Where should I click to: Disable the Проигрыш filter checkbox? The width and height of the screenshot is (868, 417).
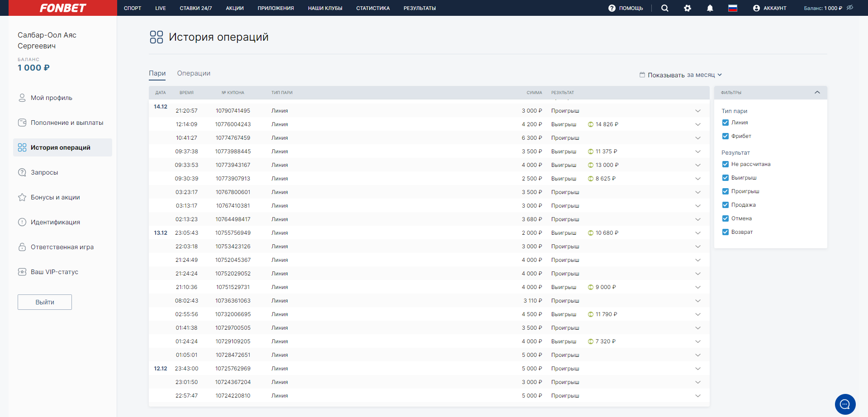point(726,191)
